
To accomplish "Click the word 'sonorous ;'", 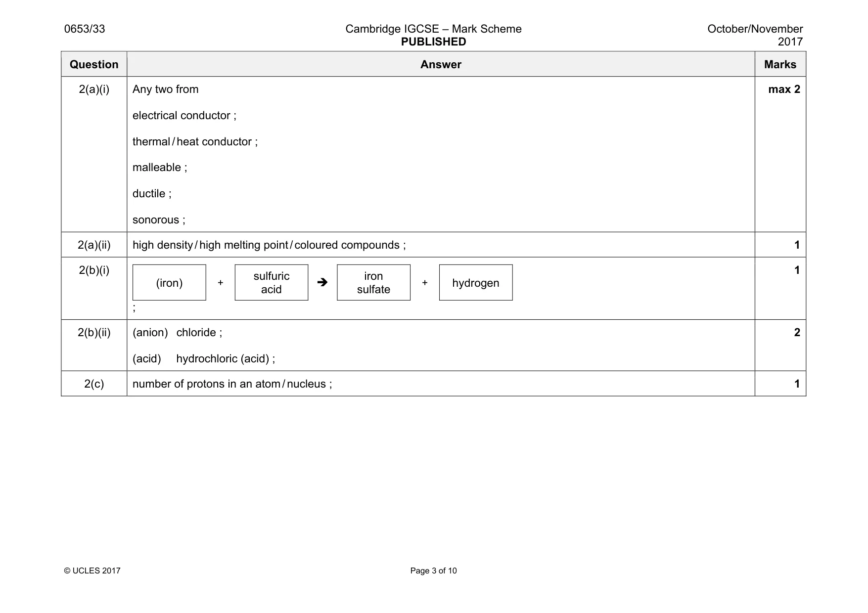I will click(159, 220).
